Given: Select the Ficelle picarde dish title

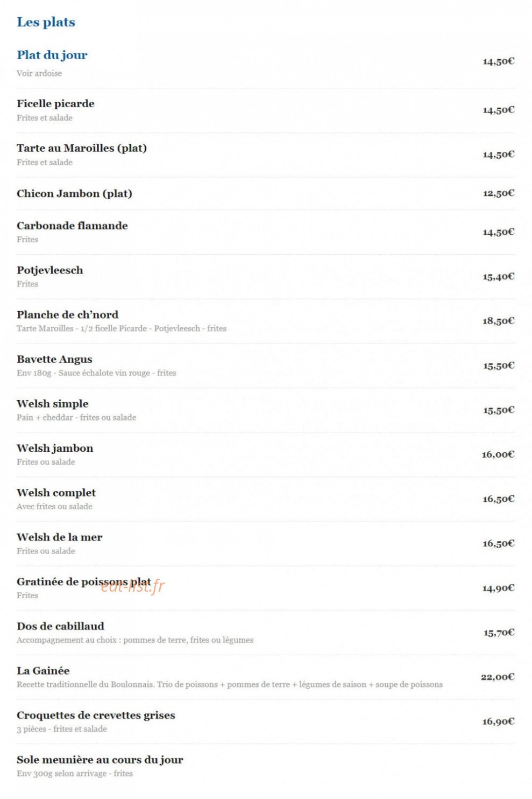Looking at the screenshot, I should (55, 103).
